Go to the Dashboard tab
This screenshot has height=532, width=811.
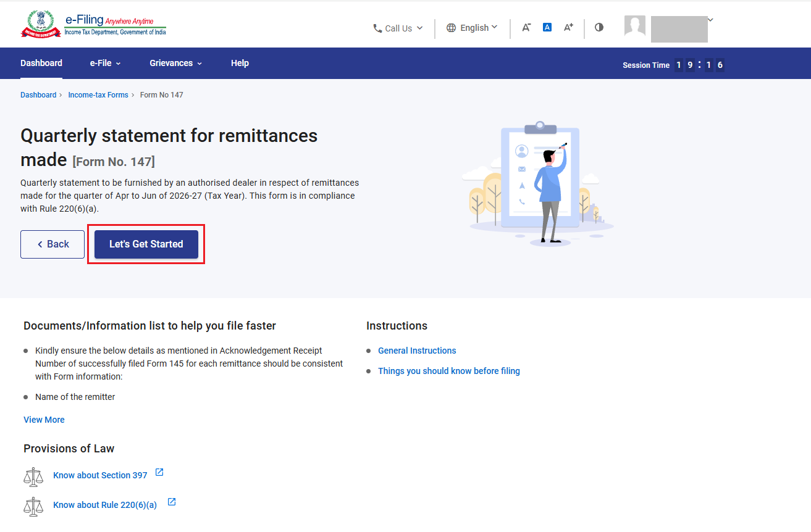(41, 63)
